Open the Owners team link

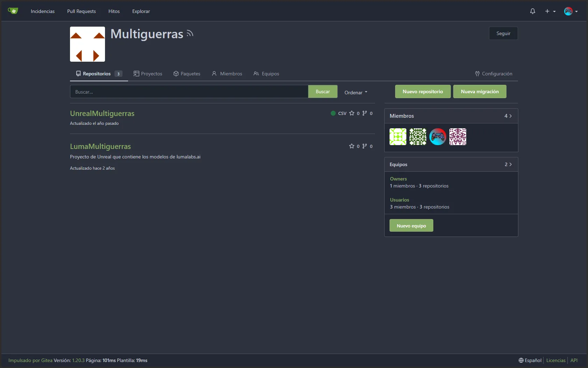[398, 179]
